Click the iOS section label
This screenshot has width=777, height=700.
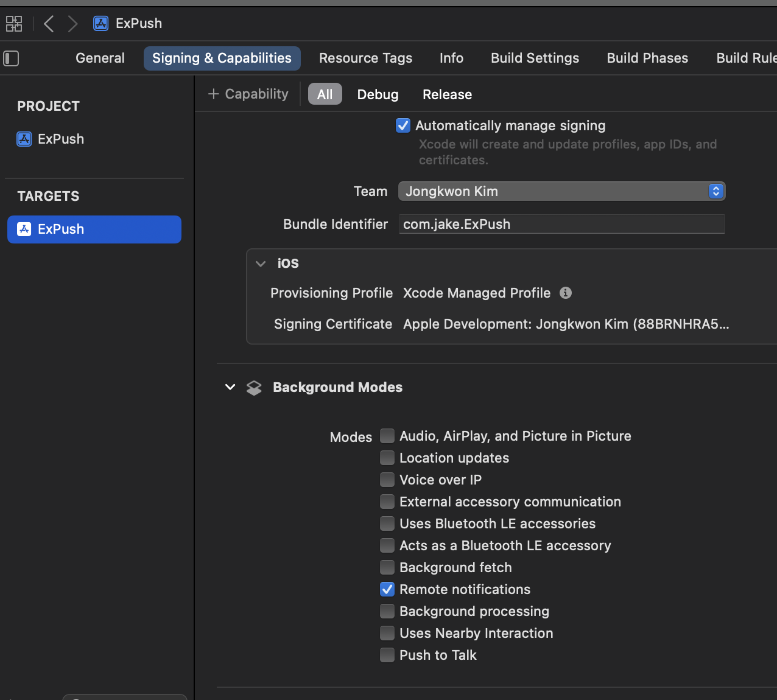point(288,263)
